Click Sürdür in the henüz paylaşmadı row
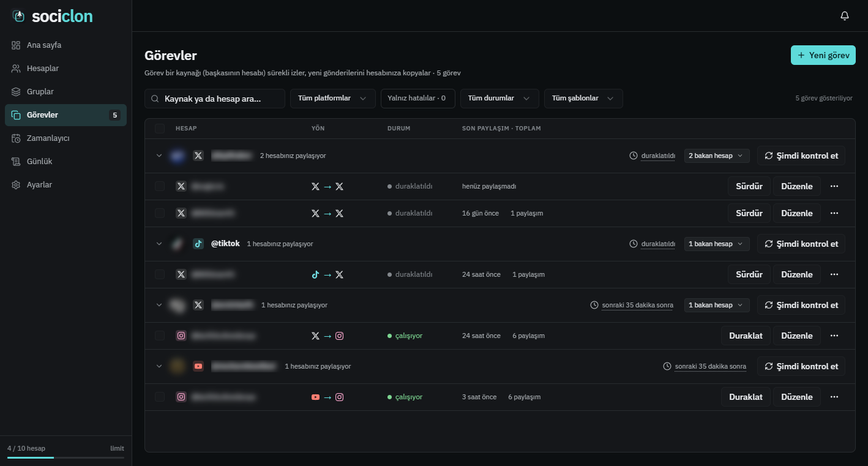This screenshot has height=466, width=868. pyautogui.click(x=749, y=186)
